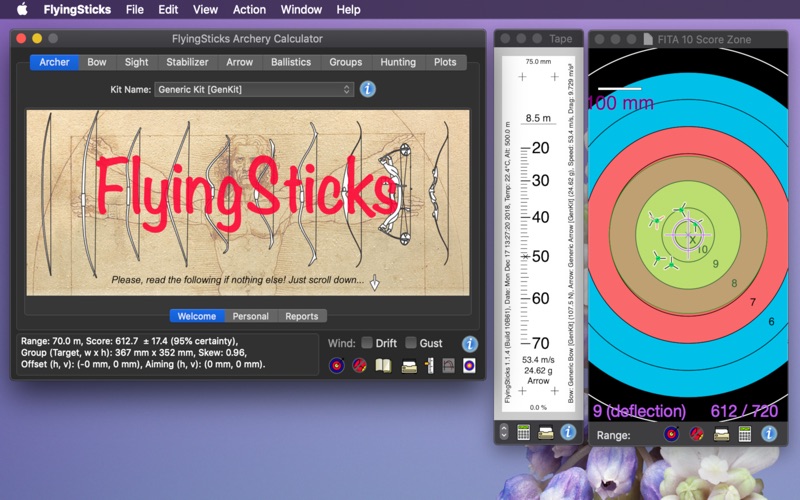Click the blue 6 ring on target

771,321
